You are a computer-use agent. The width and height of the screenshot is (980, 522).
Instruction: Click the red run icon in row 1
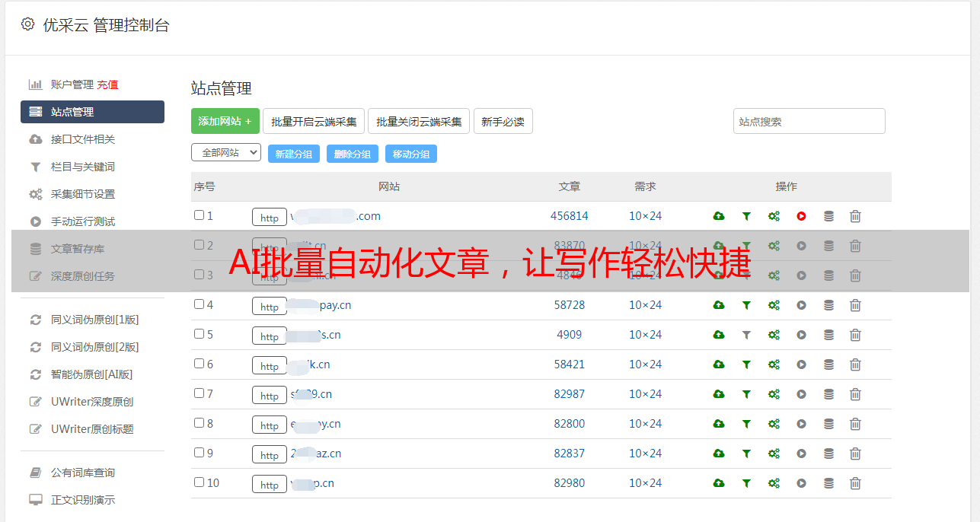(x=801, y=216)
